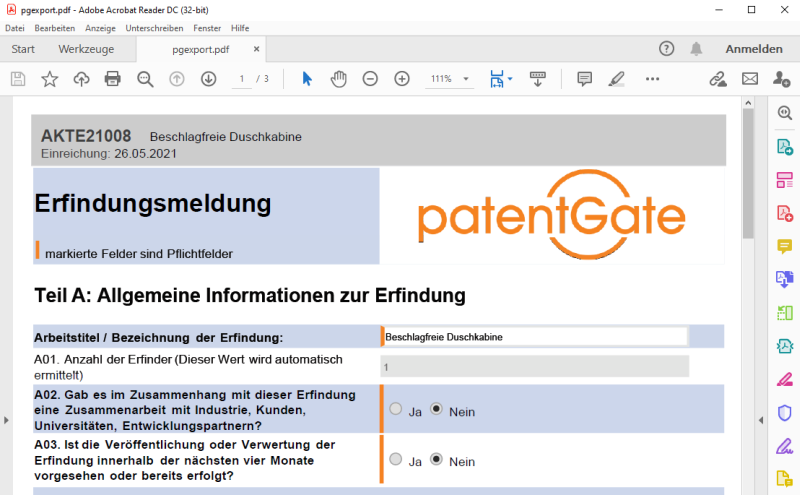Print the document

click(113, 79)
